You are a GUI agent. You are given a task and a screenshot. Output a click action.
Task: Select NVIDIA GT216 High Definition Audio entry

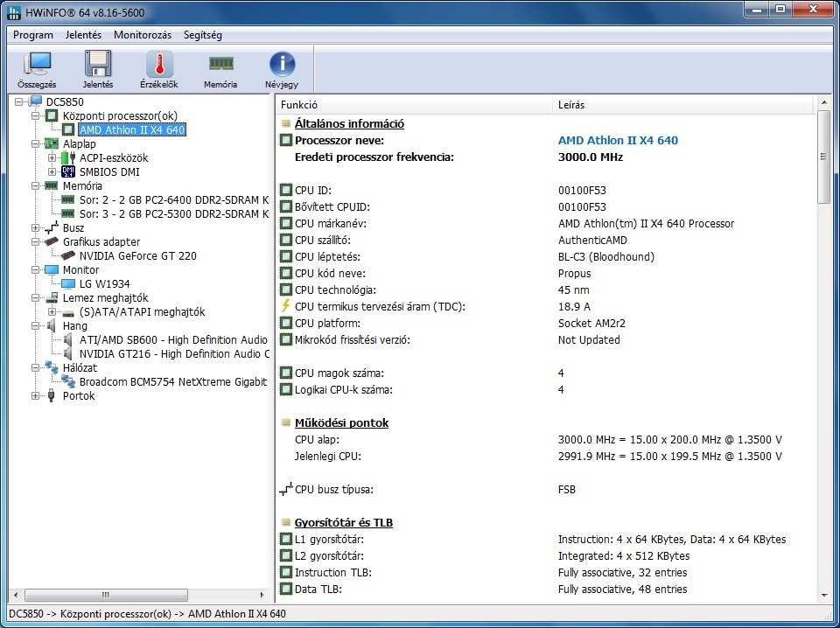(x=173, y=354)
